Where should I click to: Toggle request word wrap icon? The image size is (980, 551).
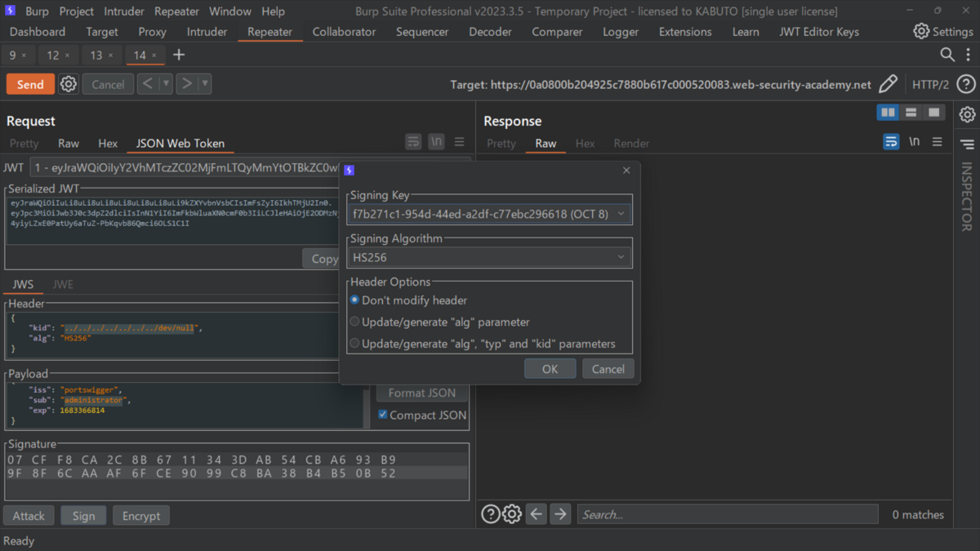[x=413, y=142]
